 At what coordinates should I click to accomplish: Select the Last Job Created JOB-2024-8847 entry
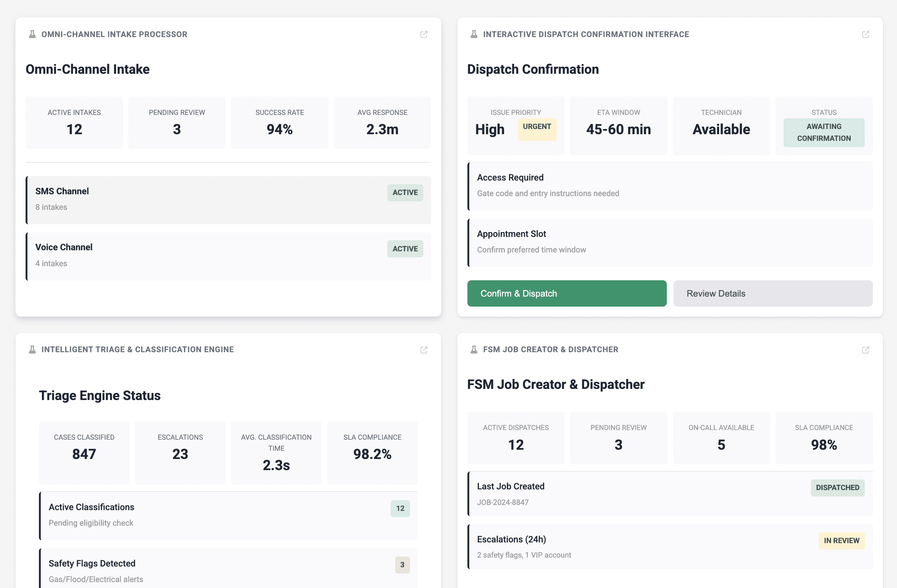point(671,494)
